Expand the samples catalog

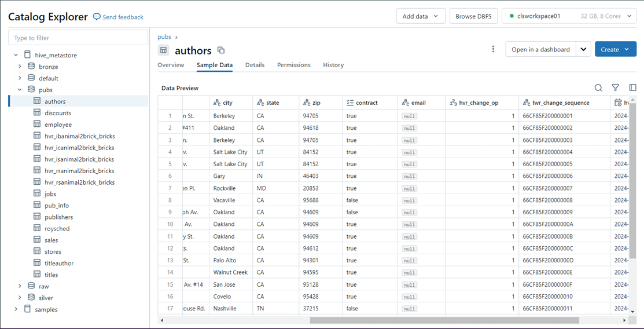(16, 309)
